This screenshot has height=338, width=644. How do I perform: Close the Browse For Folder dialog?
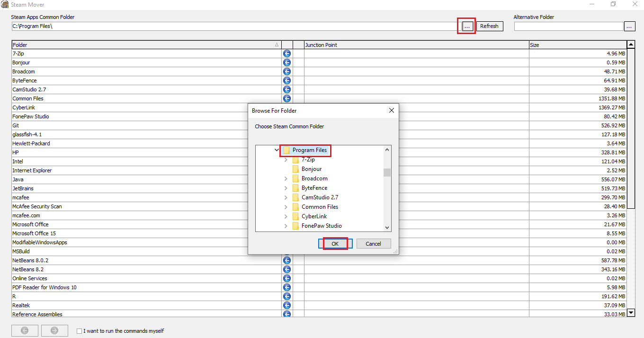392,110
